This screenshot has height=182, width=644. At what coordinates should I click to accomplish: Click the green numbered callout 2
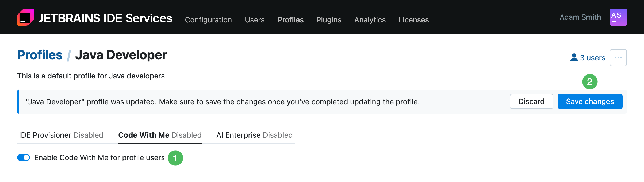590,82
